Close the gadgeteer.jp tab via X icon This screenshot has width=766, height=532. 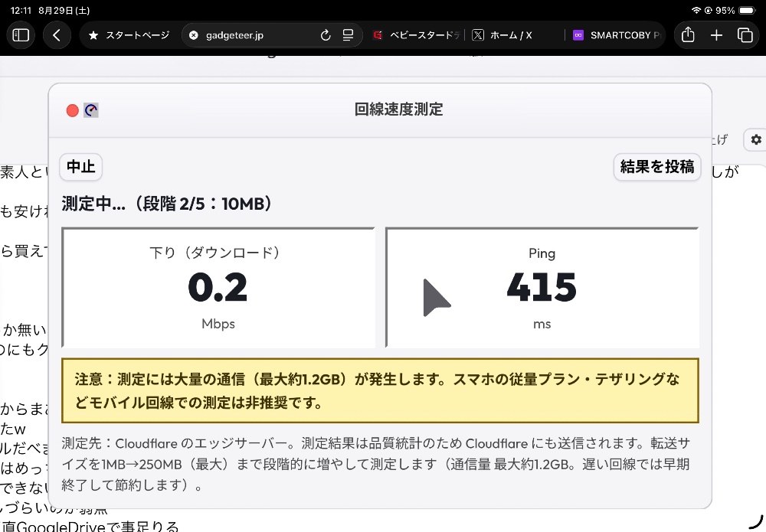(194, 35)
